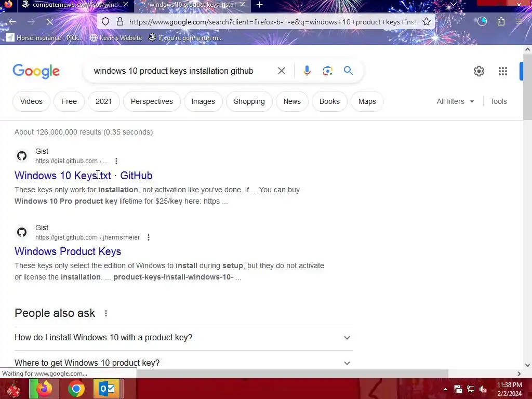
Task: Click the Tools button
Action: 498,101
